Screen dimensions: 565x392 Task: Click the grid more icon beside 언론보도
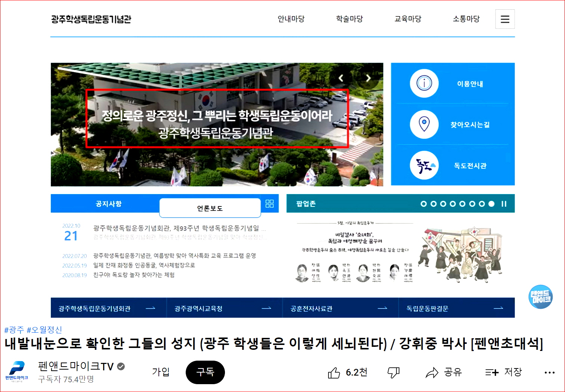click(269, 203)
